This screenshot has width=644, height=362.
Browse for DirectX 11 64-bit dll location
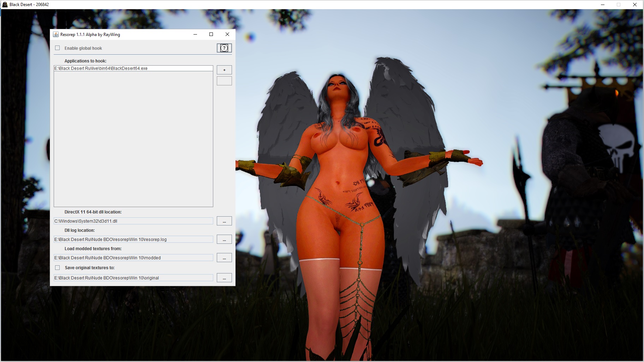coord(224,221)
